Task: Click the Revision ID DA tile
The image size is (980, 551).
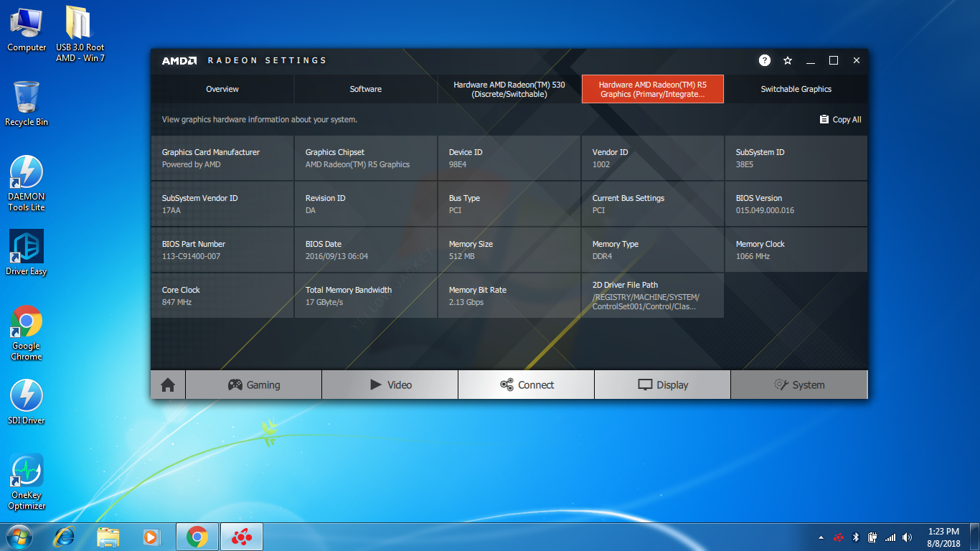Action: 366,204
